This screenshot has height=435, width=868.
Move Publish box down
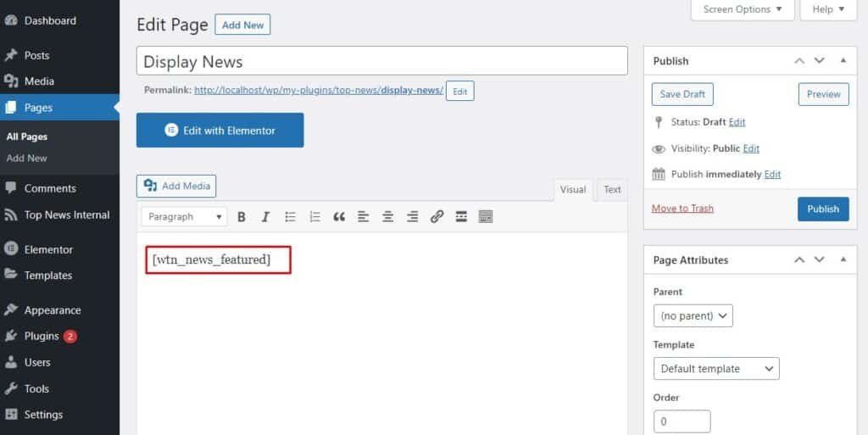click(x=820, y=61)
